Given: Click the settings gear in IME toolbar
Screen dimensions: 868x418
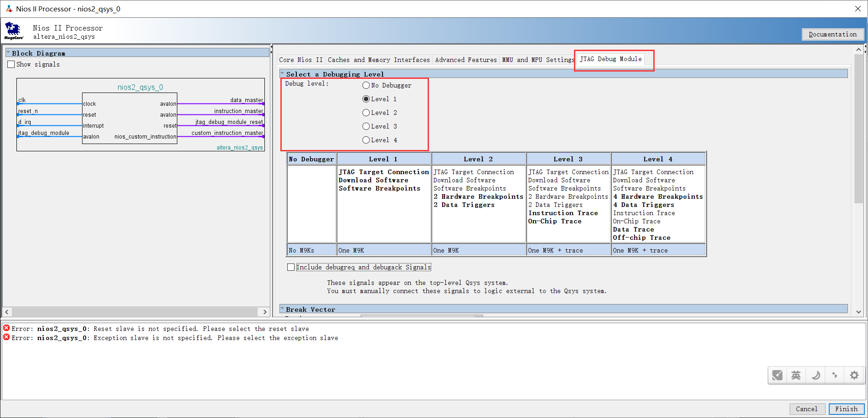Looking at the screenshot, I should point(854,375).
